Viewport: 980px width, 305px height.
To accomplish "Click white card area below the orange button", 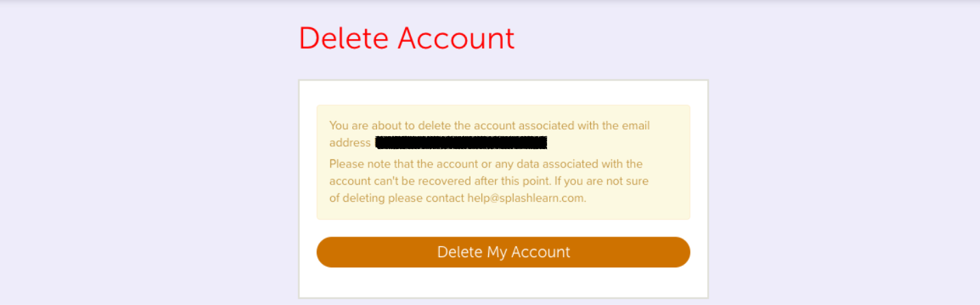I will 503,282.
